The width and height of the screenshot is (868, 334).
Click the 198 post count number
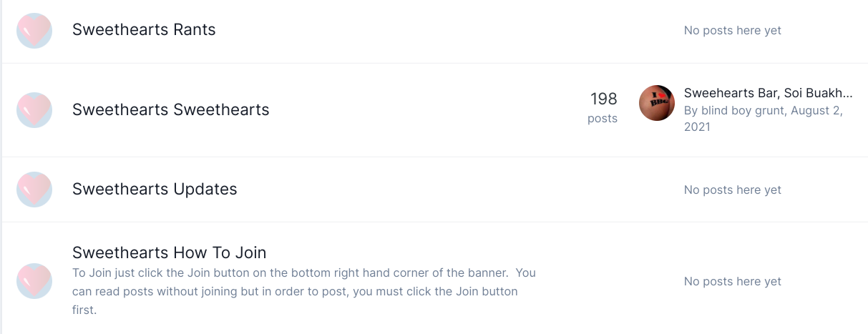point(603,99)
